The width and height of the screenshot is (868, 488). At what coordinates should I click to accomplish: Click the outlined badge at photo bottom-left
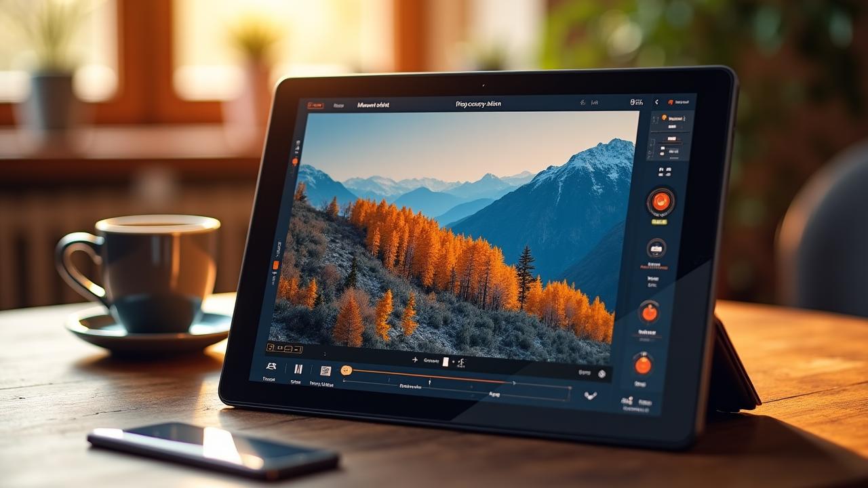pos(283,348)
